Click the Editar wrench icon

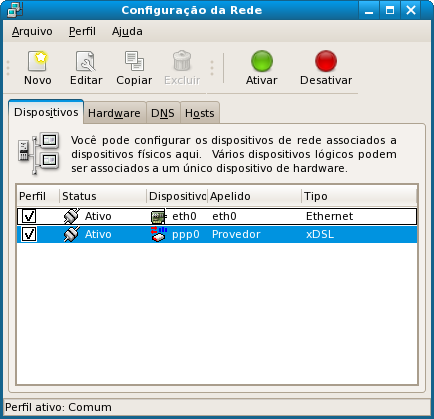(86, 61)
